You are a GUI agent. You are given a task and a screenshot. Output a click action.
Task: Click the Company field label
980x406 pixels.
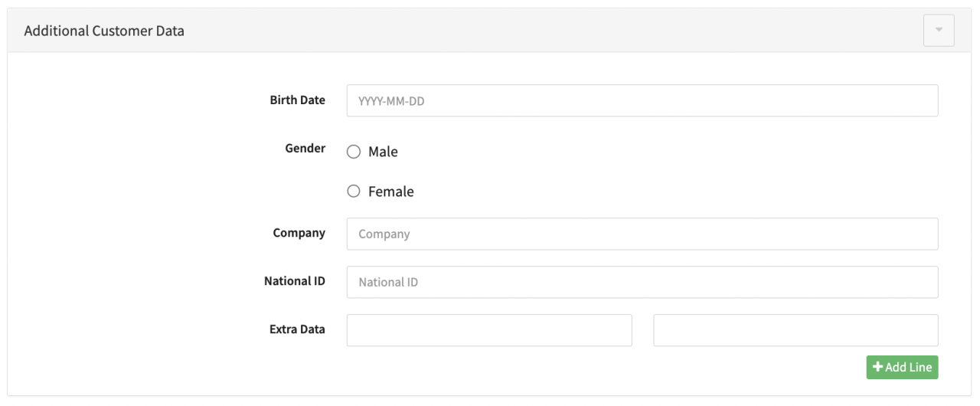coord(299,233)
